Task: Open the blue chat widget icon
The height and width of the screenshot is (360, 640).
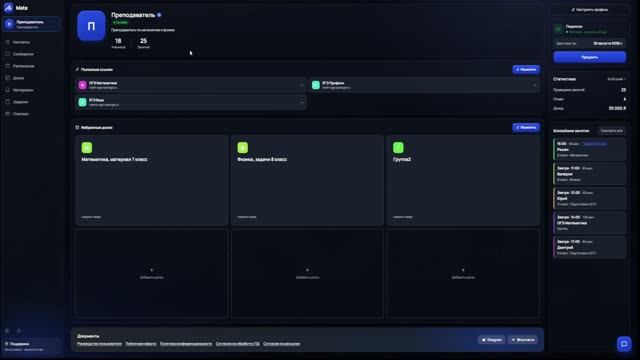Action: tap(624, 344)
